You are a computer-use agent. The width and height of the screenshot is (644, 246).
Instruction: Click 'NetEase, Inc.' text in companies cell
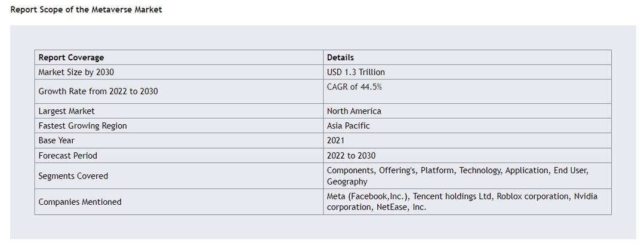click(402, 207)
